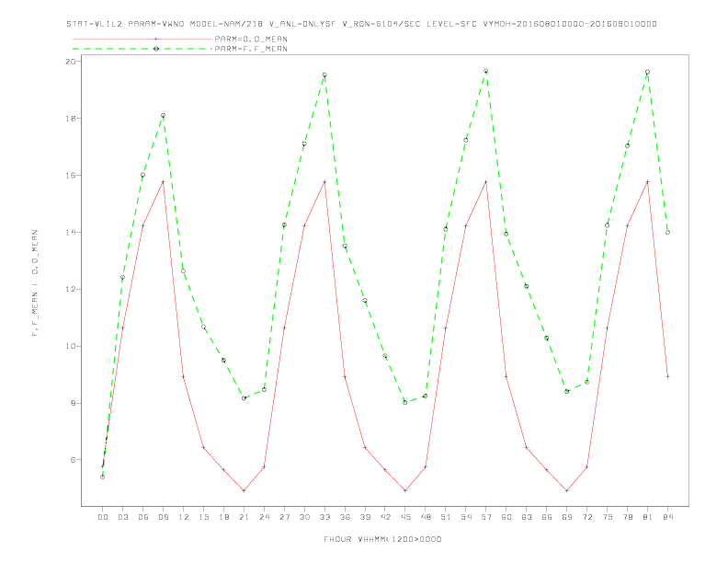This screenshot has width=728, height=563.
Task: Click x-axis tick label 15
Action: tap(203, 517)
